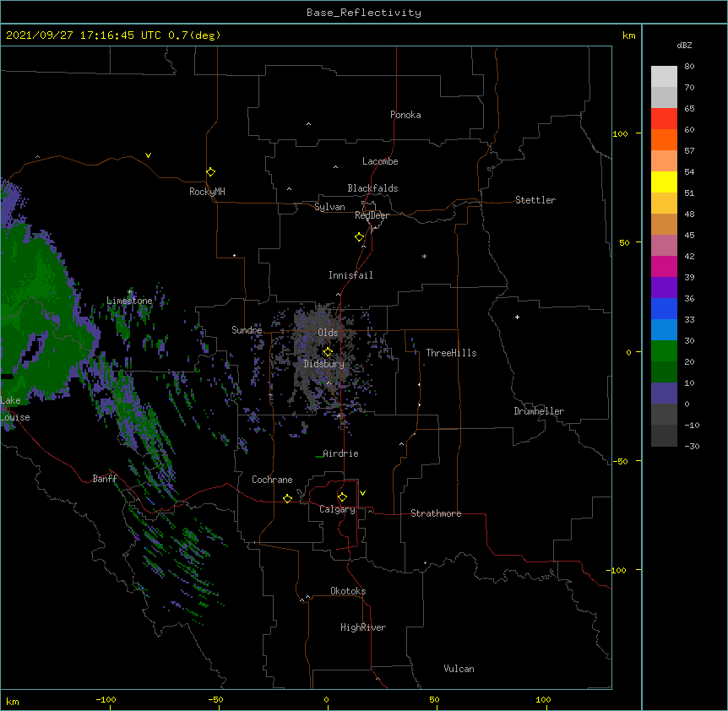Click the km unit label at top right
The height and width of the screenshot is (711, 728).
pos(628,35)
